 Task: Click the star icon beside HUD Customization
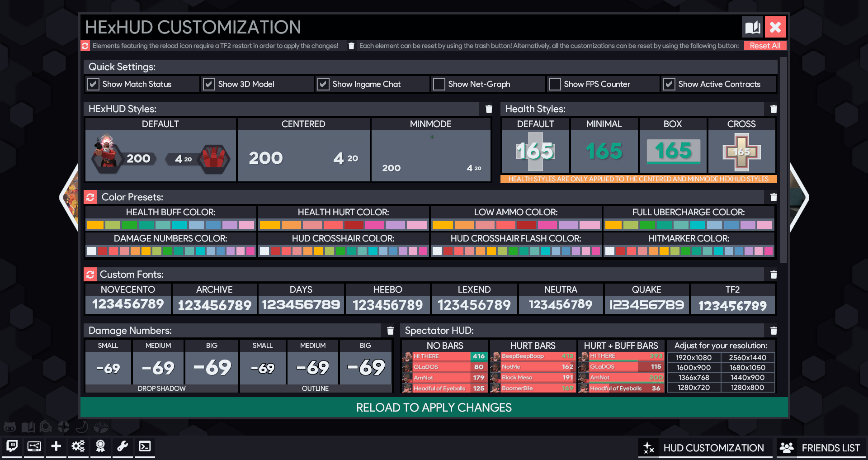(649, 448)
